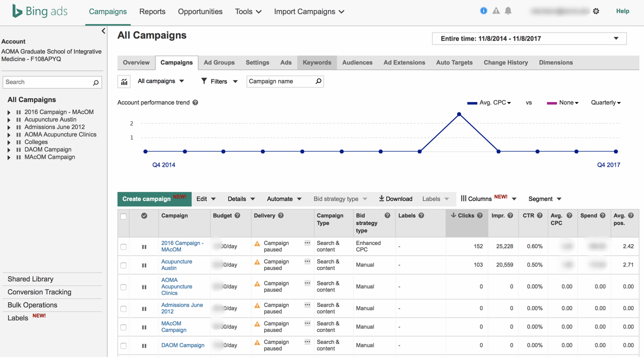Open the Segment dropdown menu
Screen dimensions: 644x357
545,199
